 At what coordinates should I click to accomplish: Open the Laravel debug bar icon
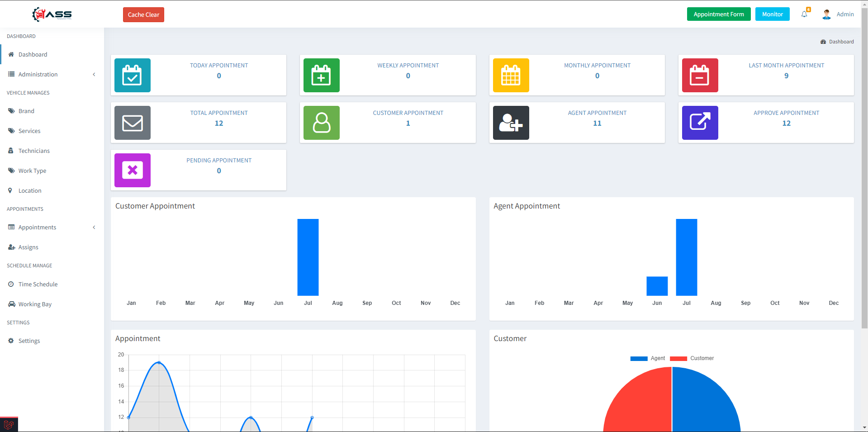click(9, 425)
